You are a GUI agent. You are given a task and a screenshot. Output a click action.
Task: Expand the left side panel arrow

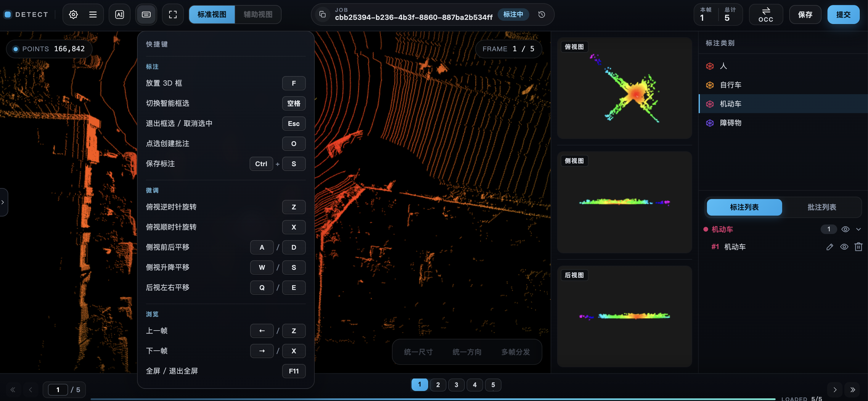pos(3,202)
